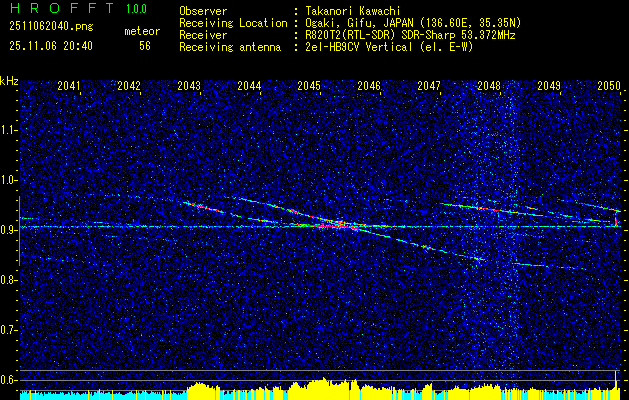Image resolution: width=629 pixels, height=400 pixels.
Task: Click the 2041 time marker
Action: pos(69,86)
